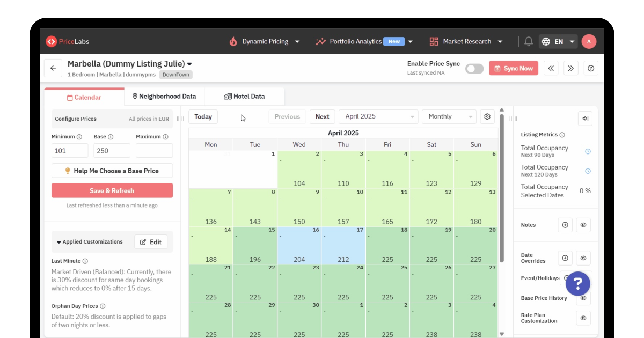The width and height of the screenshot is (644, 338).
Task: Select April 2 calendar cell priced 104
Action: pos(299,170)
